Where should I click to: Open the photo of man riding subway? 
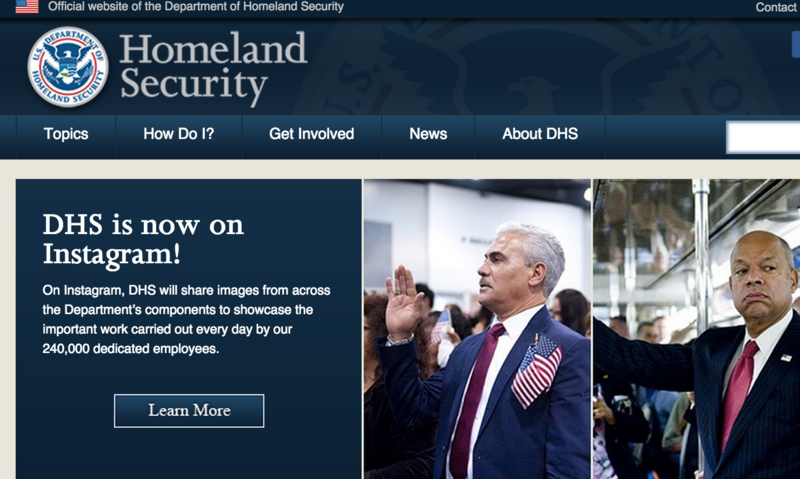tap(696, 329)
